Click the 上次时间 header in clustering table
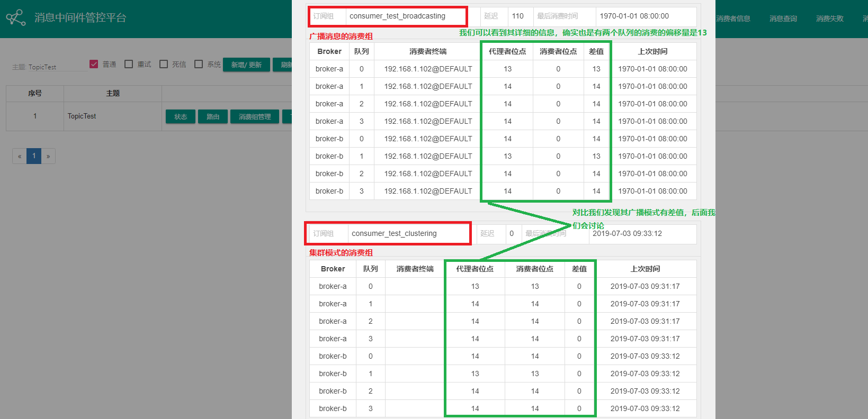Screen dimensions: 868x419 (645, 269)
